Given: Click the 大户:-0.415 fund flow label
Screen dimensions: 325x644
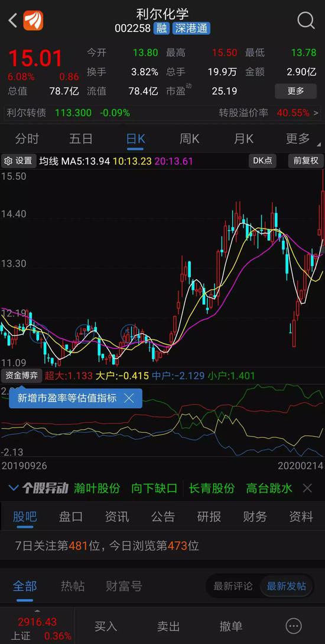Looking at the screenshot, I should 122,376.
